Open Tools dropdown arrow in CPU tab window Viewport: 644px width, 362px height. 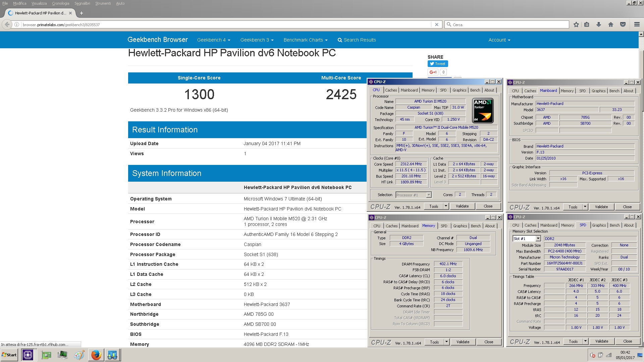click(x=446, y=206)
